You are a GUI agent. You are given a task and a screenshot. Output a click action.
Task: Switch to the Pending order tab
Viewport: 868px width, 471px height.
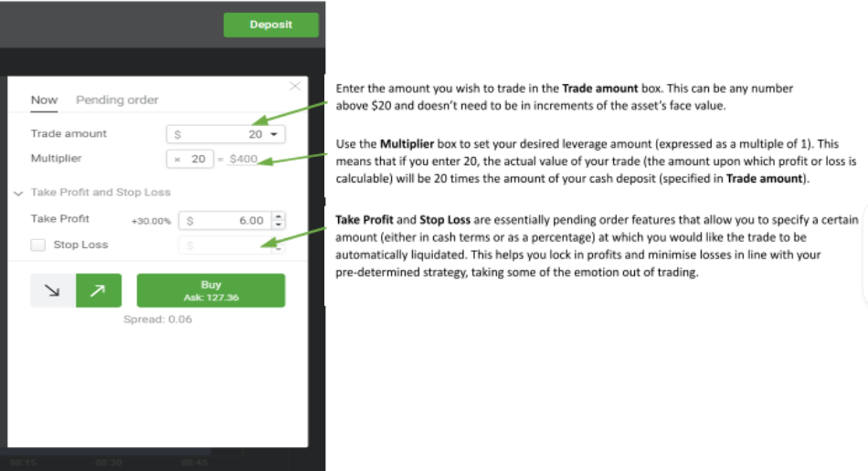pyautogui.click(x=117, y=99)
